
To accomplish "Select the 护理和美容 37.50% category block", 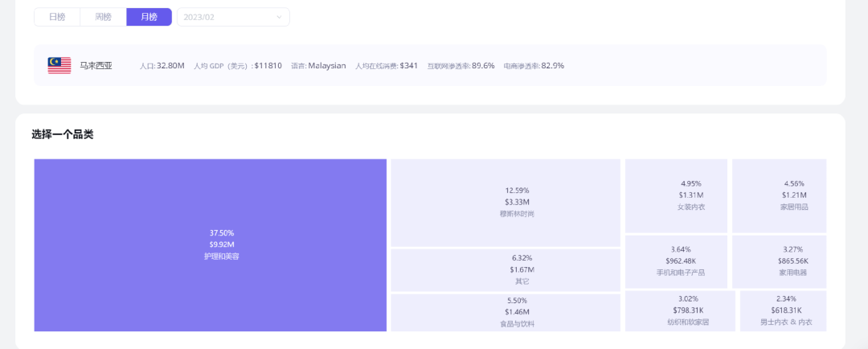I will [x=211, y=245].
